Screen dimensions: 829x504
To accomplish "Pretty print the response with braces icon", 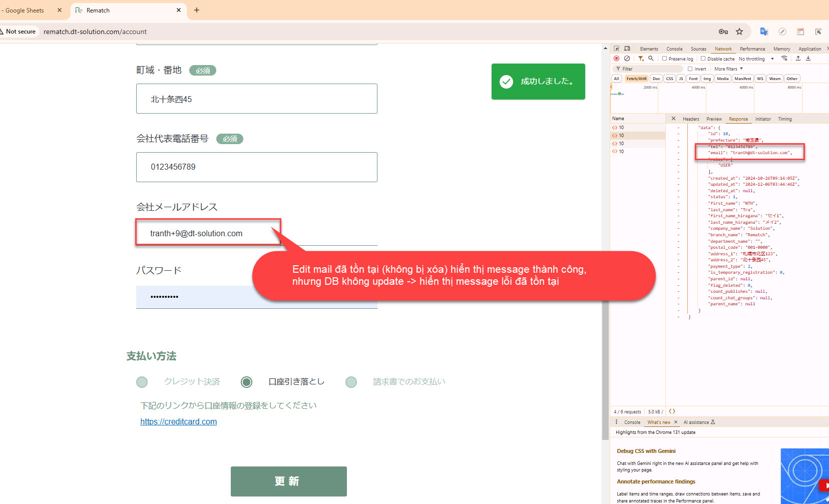I will pos(672,411).
